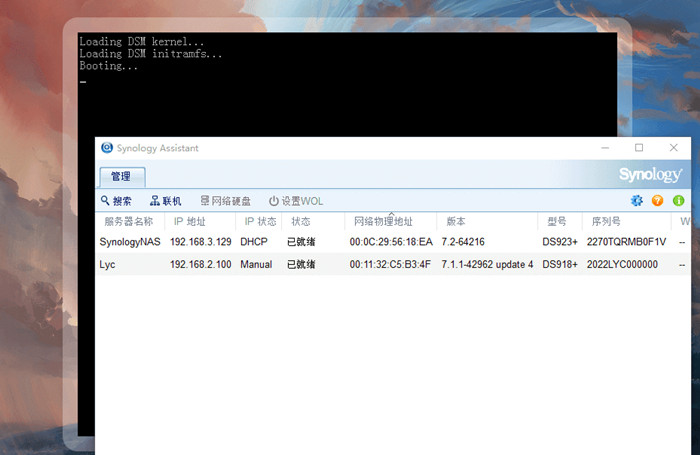700x455 pixels.
Task: Click 已就绪 status in Lyc row
Action: pos(301,264)
